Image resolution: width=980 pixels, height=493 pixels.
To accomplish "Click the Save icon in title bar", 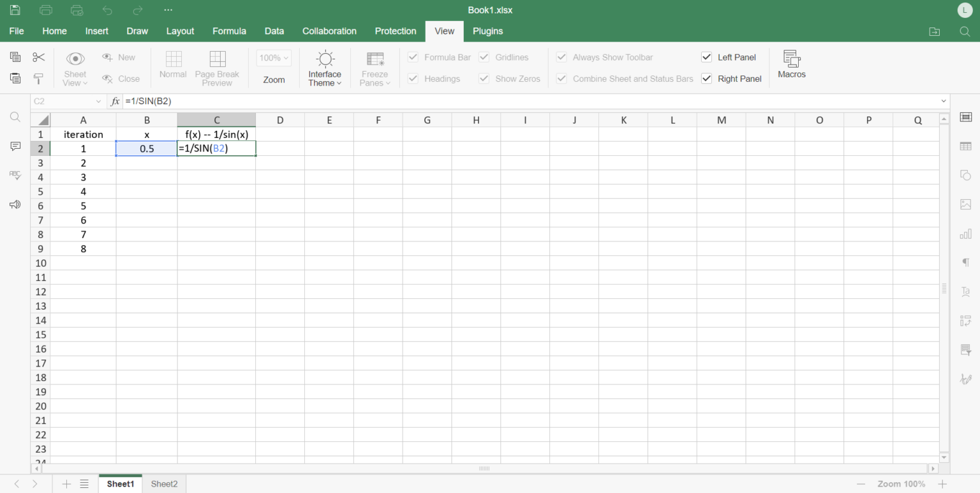I will pos(15,10).
